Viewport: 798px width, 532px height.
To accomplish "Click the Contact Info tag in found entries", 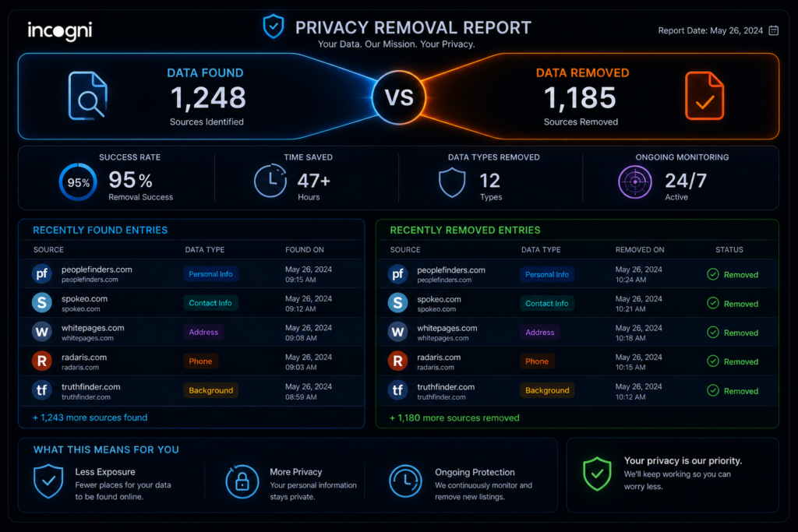I will pyautogui.click(x=210, y=303).
